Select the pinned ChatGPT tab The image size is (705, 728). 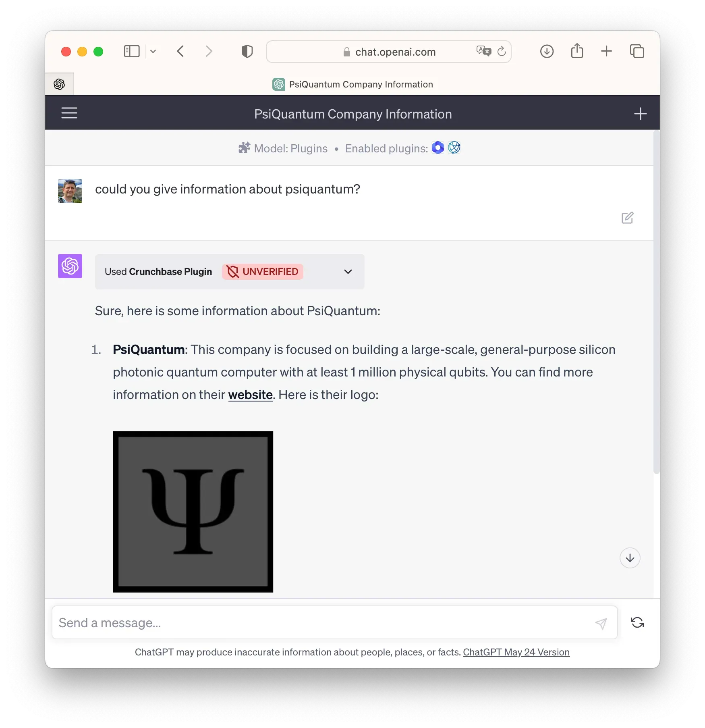pos(59,84)
